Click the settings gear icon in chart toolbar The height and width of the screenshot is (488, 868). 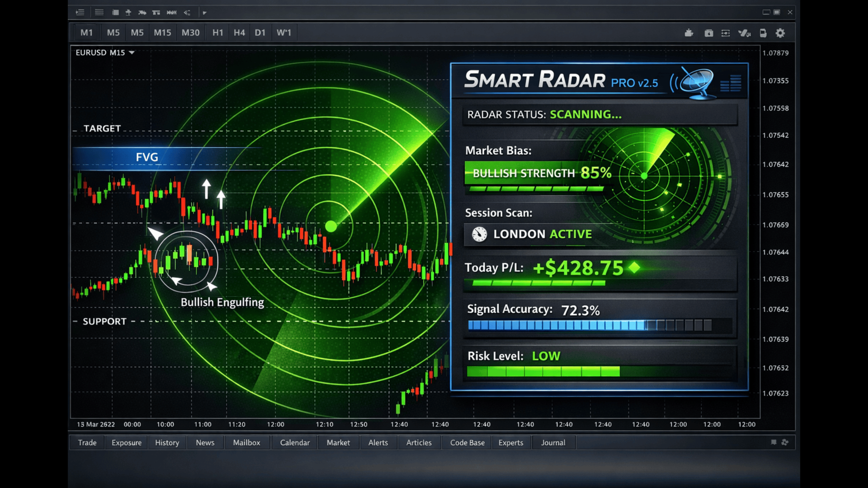click(780, 33)
